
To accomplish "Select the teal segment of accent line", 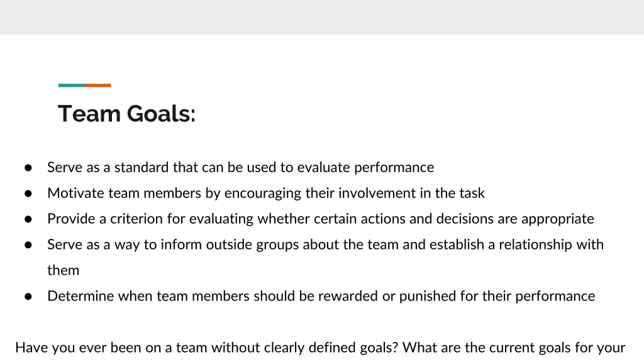I will pyautogui.click(x=72, y=85).
